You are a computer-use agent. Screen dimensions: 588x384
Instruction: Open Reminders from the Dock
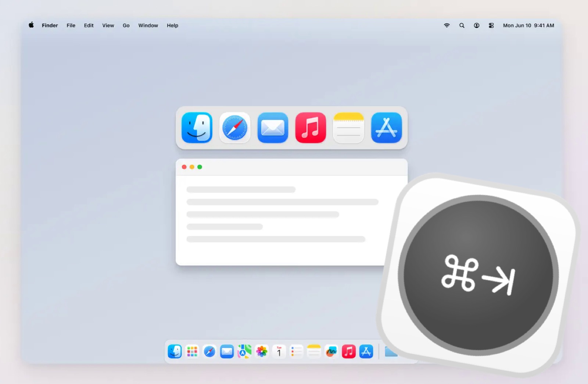point(297,352)
